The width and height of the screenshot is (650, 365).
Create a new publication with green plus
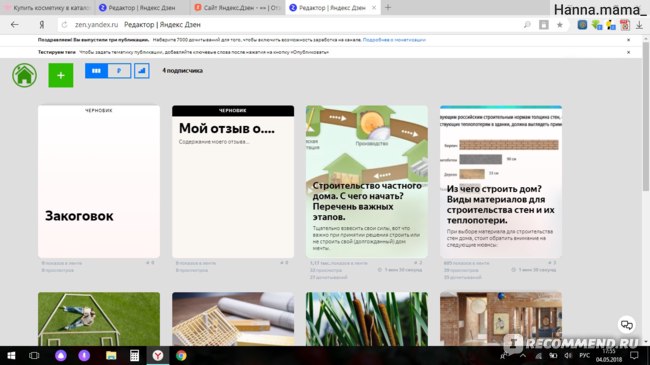click(x=61, y=75)
